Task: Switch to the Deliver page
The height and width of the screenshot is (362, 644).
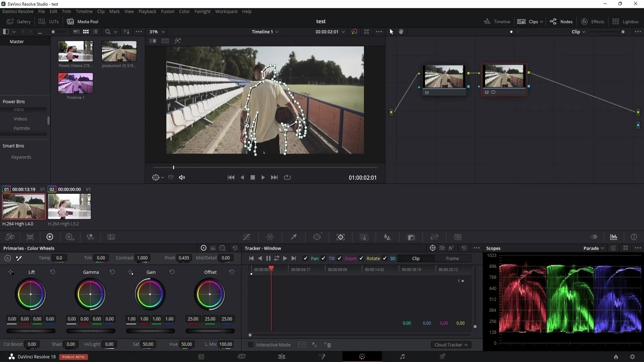Action: (x=442, y=357)
